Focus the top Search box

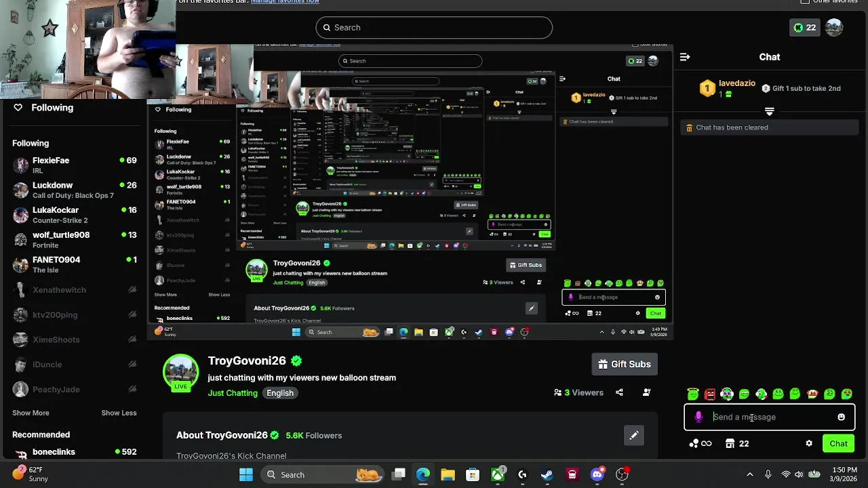tap(434, 28)
